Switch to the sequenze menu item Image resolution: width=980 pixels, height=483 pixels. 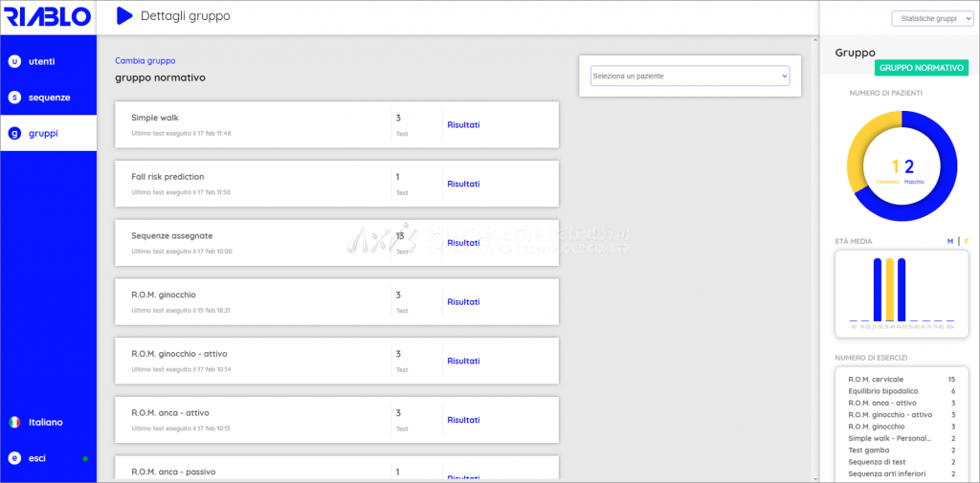pos(49,98)
